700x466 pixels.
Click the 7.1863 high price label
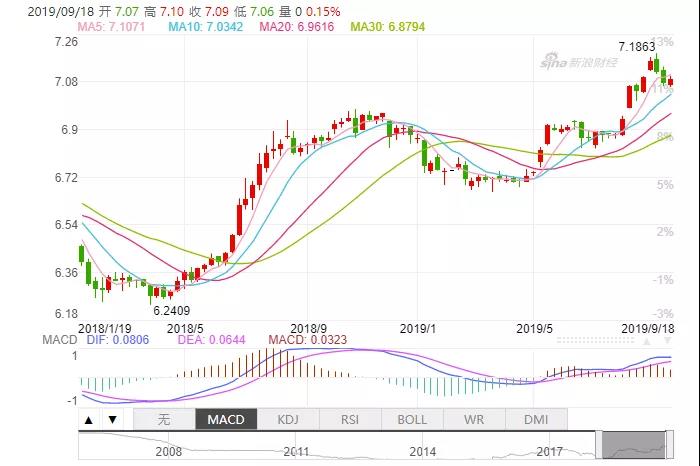(x=636, y=47)
